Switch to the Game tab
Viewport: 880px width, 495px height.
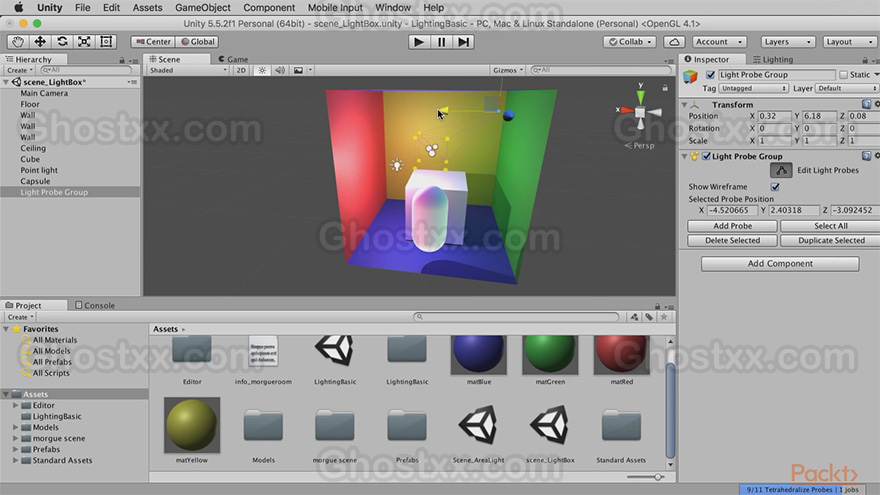tap(233, 59)
